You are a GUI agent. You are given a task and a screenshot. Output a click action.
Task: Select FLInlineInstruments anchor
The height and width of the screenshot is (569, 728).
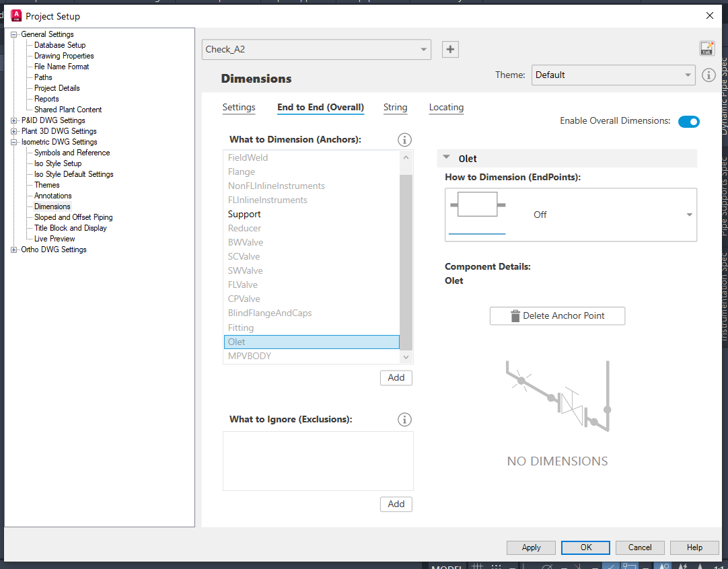click(x=311, y=200)
